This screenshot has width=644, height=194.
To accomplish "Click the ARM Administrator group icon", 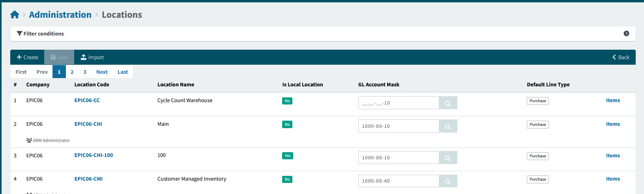I will [x=29, y=140].
